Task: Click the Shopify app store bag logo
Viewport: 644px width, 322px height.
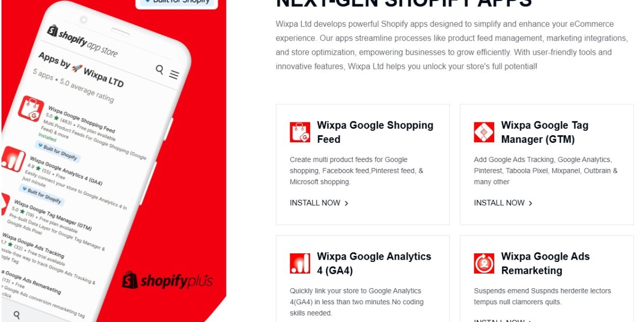Action: click(x=52, y=31)
